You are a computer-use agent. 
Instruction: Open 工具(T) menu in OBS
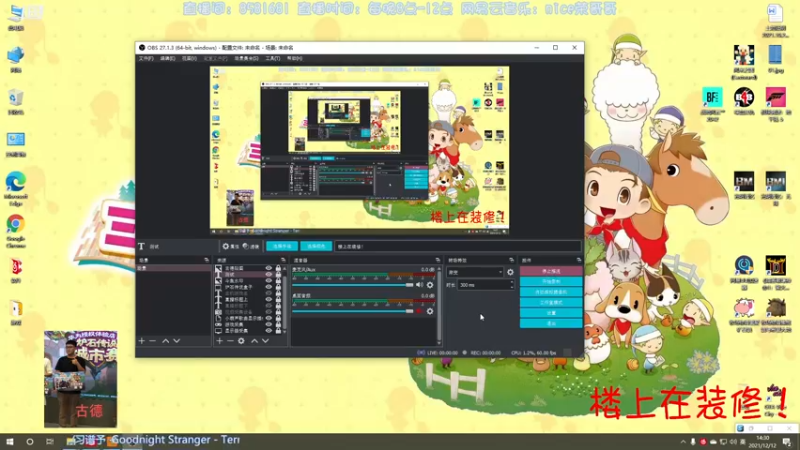pyautogui.click(x=272, y=59)
